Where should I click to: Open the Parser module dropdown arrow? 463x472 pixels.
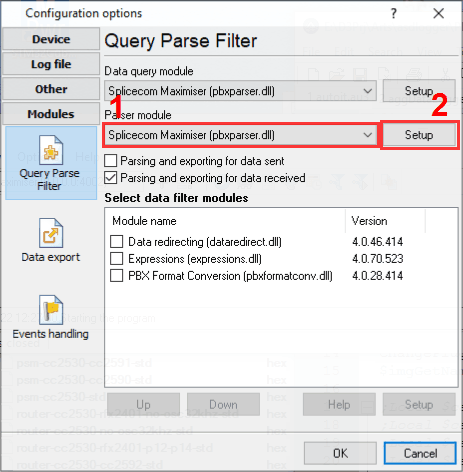(x=368, y=135)
